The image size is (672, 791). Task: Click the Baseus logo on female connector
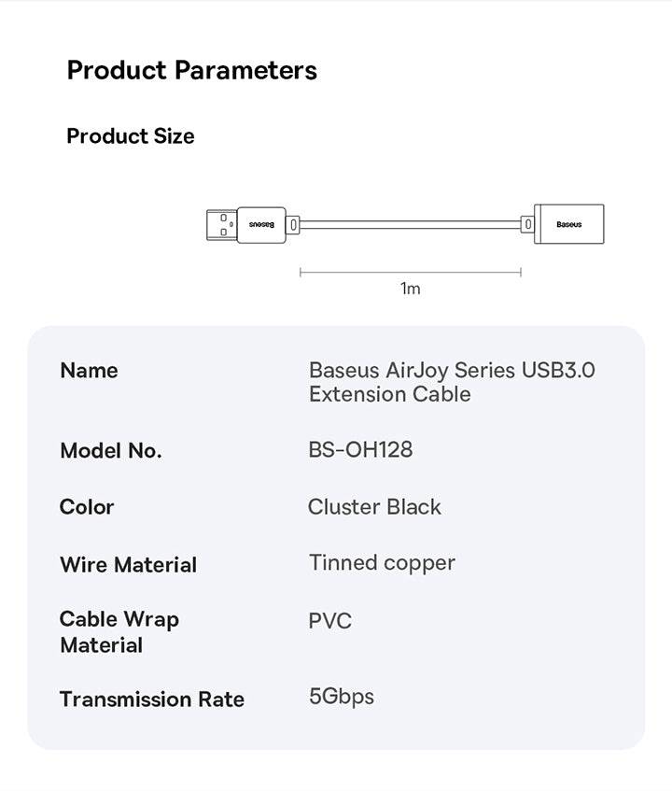coord(568,225)
